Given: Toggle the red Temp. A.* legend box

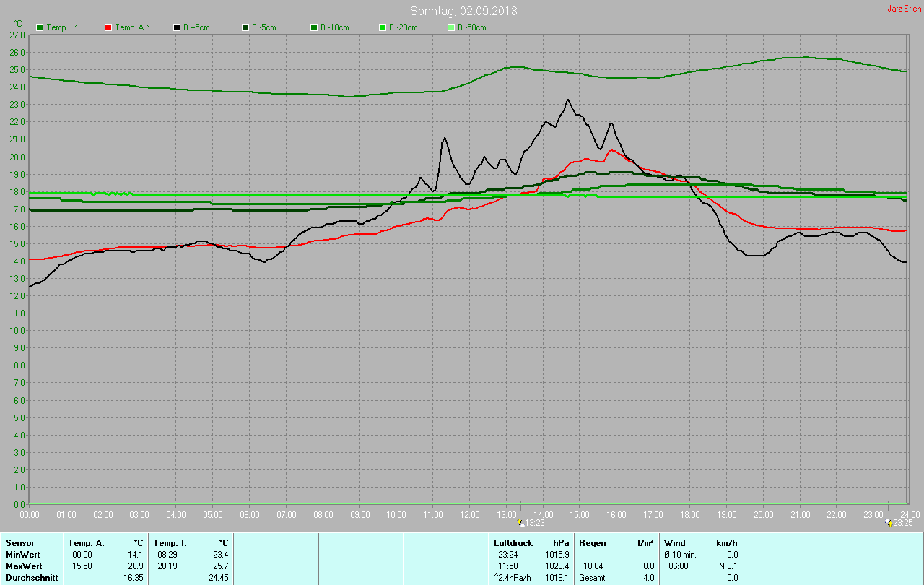Looking at the screenshot, I should pyautogui.click(x=108, y=27).
